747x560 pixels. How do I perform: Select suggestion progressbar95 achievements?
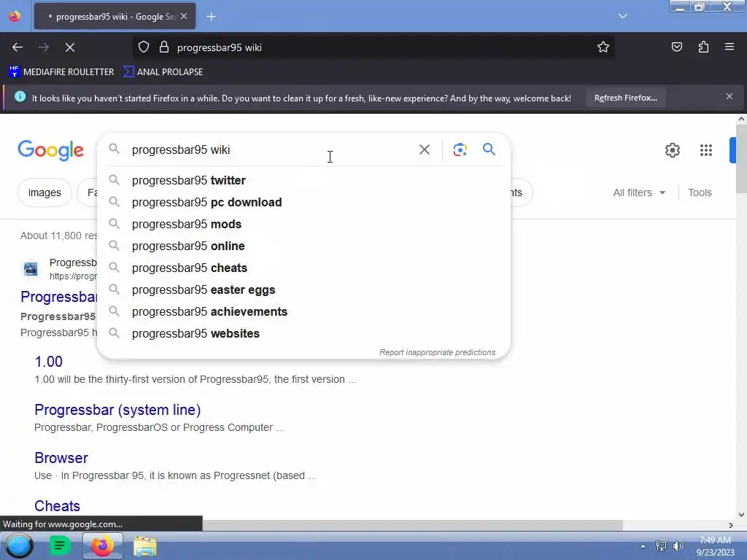point(303,312)
